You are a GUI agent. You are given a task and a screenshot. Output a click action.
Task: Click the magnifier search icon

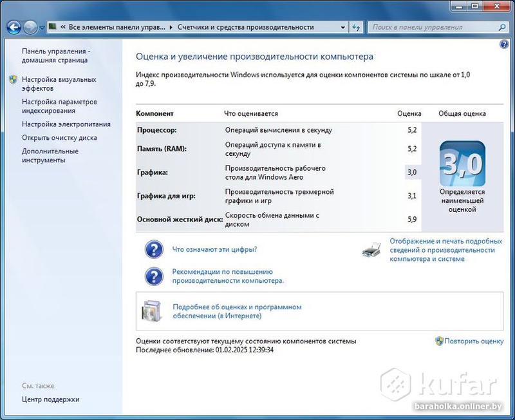(x=502, y=27)
